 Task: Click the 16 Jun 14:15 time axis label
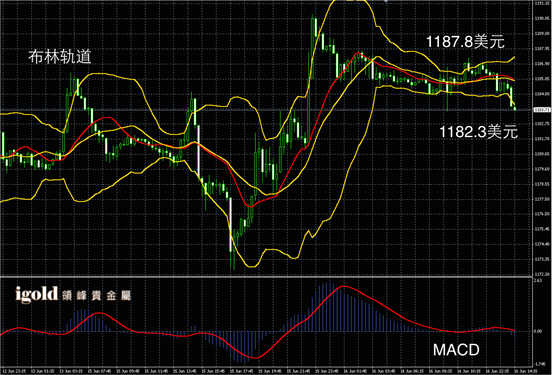pyautogui.click(x=526, y=371)
